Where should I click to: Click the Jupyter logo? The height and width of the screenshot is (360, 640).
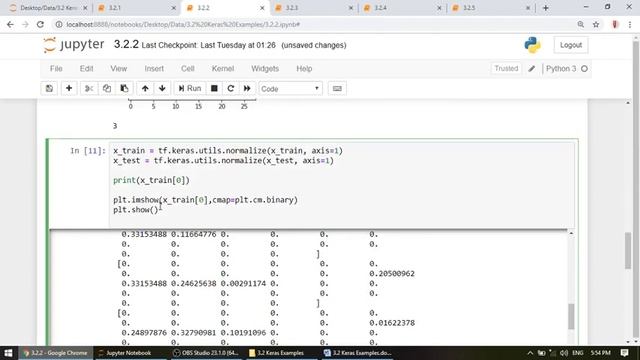[74, 44]
